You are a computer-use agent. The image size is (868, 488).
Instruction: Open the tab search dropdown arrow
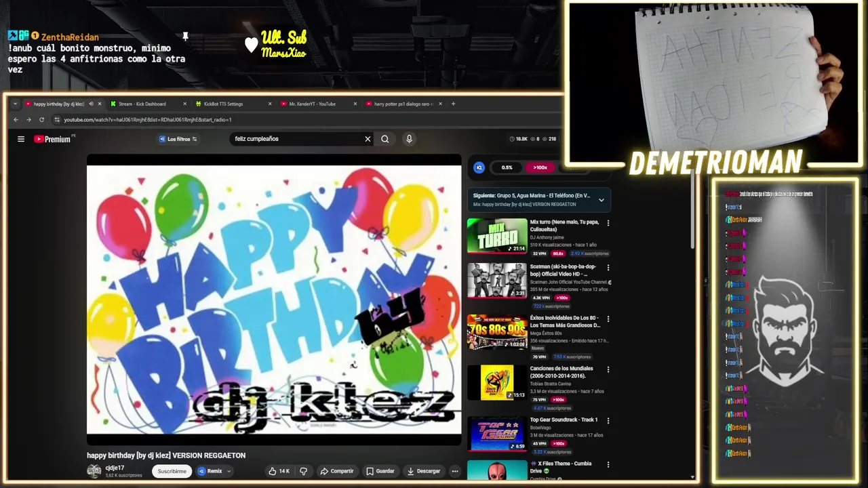(15, 104)
